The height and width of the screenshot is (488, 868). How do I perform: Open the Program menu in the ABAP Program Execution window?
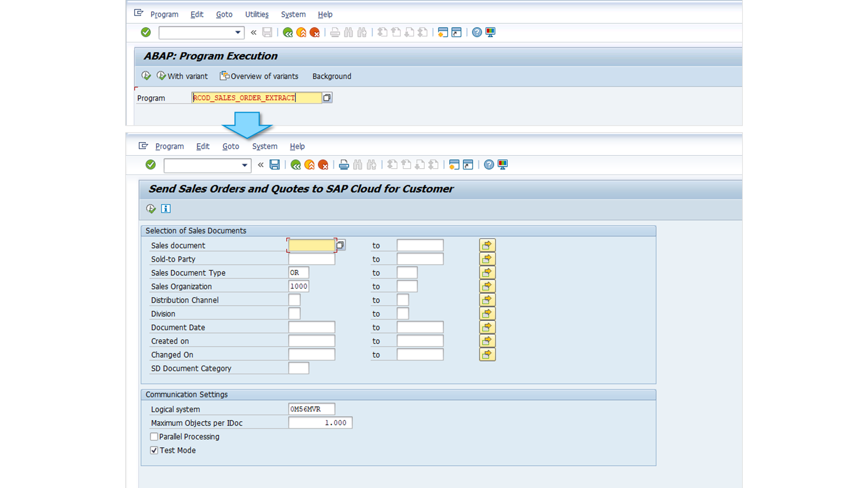[x=164, y=15]
